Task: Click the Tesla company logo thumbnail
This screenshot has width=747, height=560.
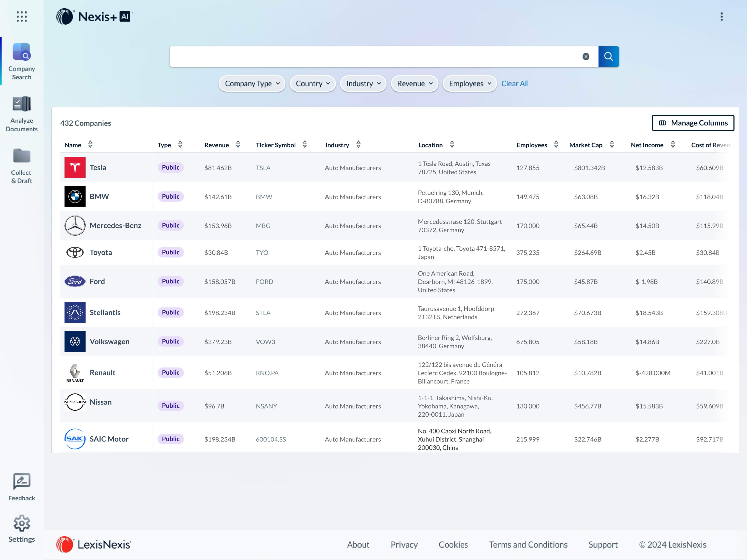Action: coord(75,167)
